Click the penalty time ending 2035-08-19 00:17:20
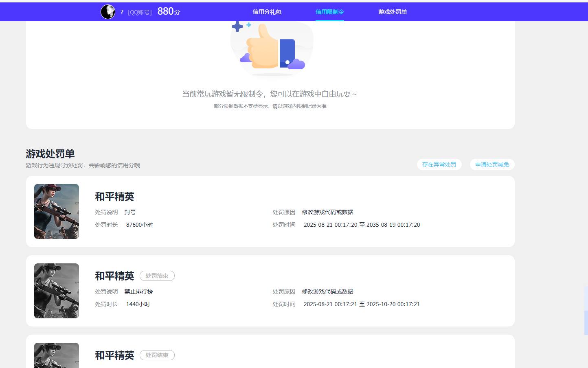 (x=362, y=225)
